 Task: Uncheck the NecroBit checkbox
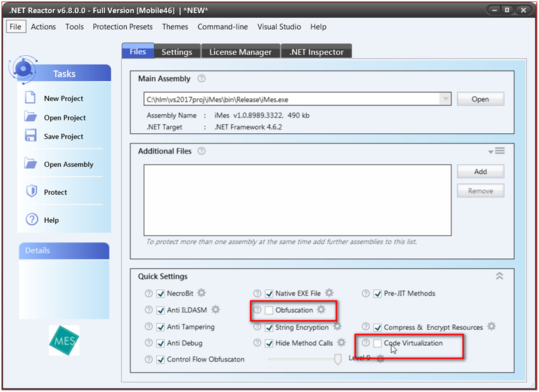[x=160, y=294]
